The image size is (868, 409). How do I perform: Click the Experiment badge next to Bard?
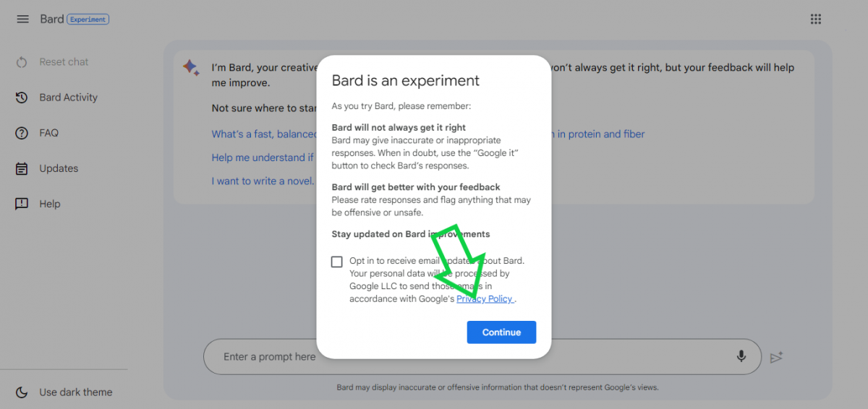point(88,20)
